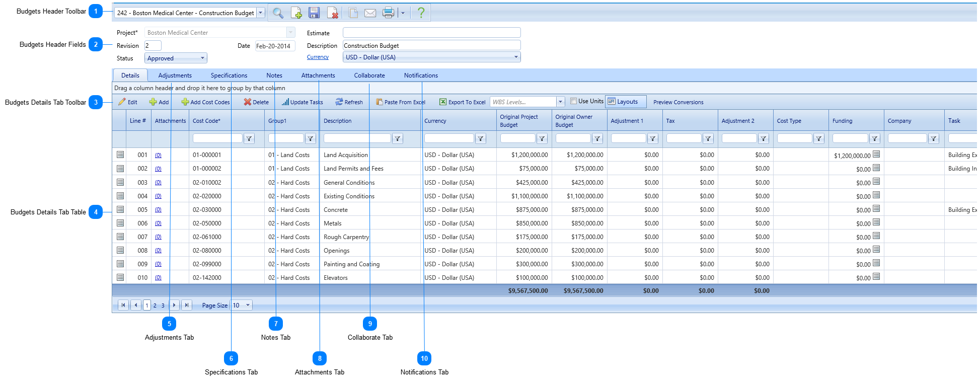
Task: Select the Painting and Coating cell
Action: tap(351, 264)
